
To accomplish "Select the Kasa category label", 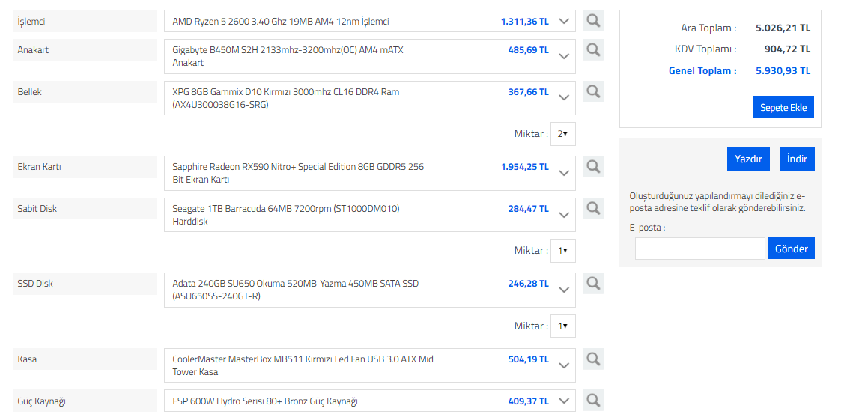I will (x=85, y=359).
